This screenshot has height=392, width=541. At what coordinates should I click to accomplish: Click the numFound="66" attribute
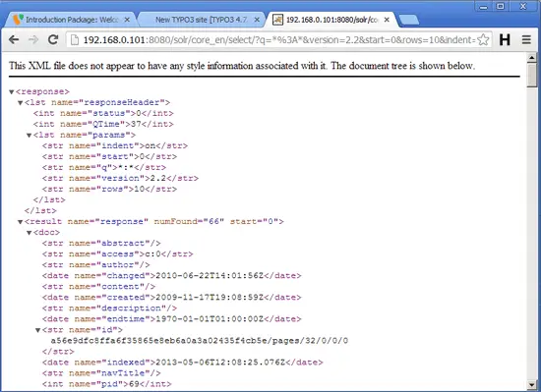pos(189,221)
